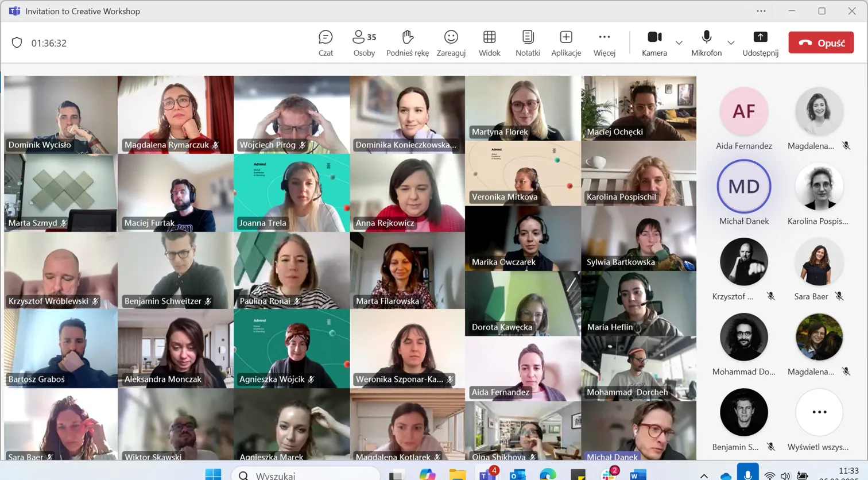Select Joanna Trela's video tile
Image resolution: width=868 pixels, height=480 pixels.
292,192
